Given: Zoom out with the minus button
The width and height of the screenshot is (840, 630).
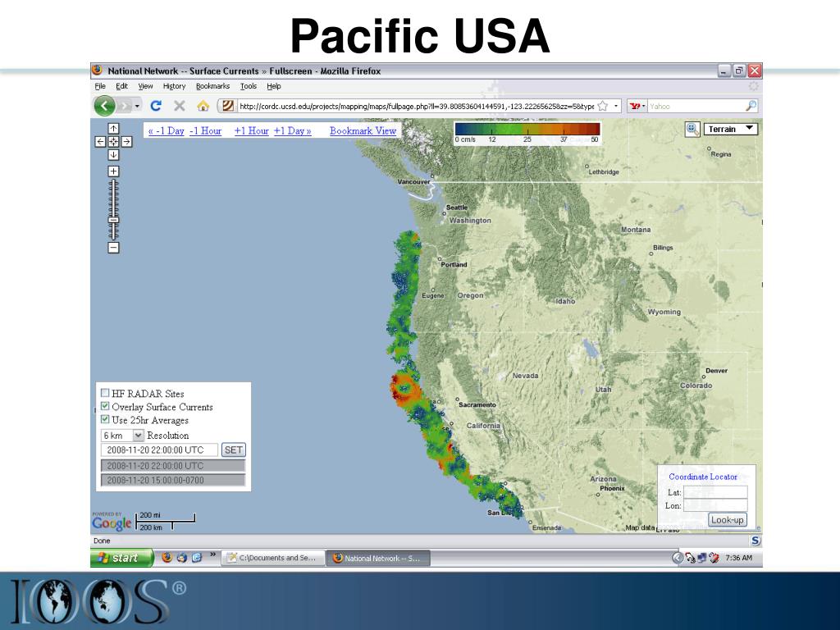Looking at the screenshot, I should (113, 248).
